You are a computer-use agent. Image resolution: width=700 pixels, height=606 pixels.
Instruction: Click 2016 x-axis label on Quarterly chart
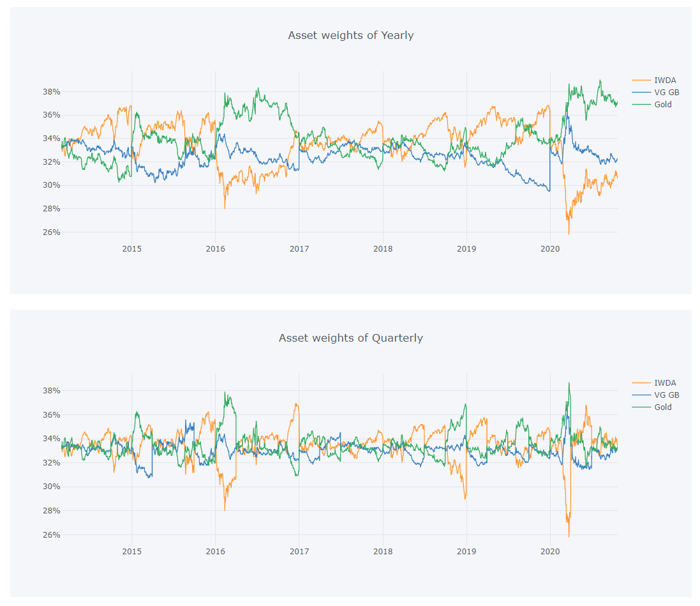pos(216,551)
